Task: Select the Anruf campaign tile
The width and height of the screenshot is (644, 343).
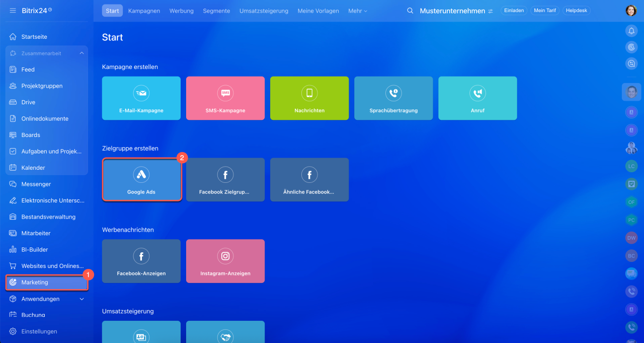Action: pyautogui.click(x=477, y=98)
